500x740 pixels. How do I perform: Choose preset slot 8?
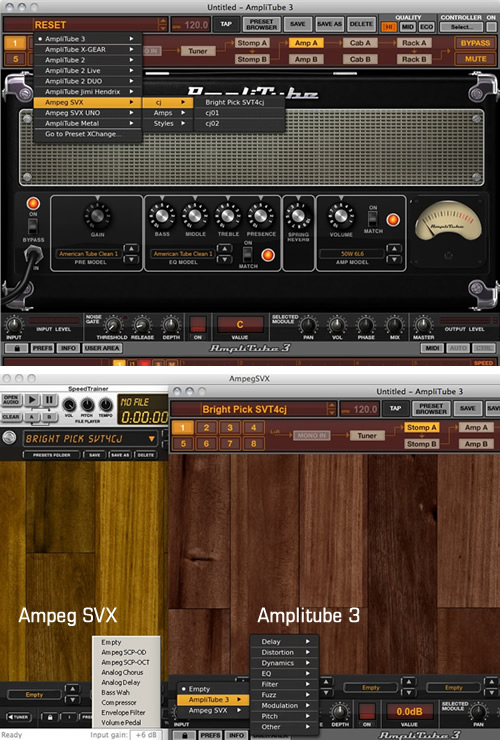click(254, 444)
